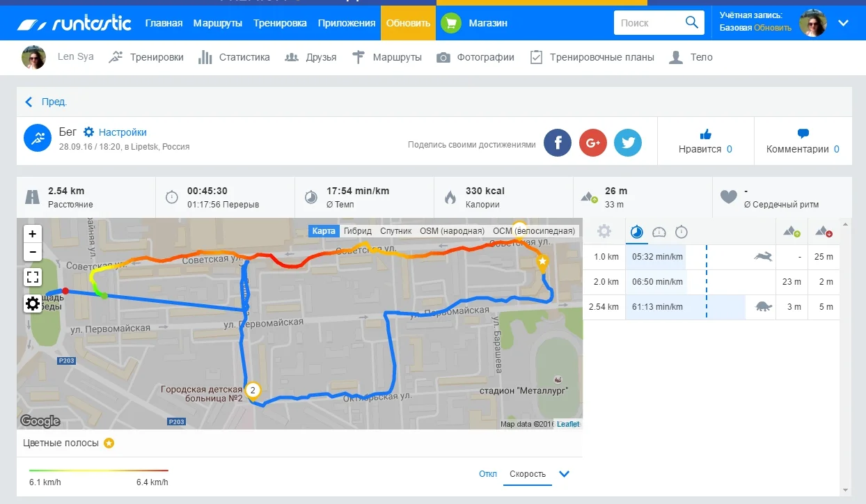This screenshot has height=504, width=866.
Task: Switch map to Карта layer
Action: tap(324, 231)
